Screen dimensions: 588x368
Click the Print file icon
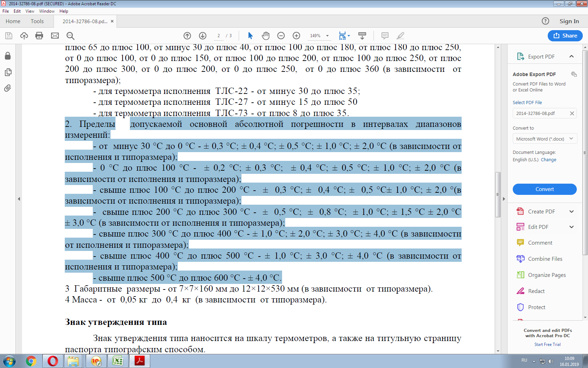(x=39, y=36)
